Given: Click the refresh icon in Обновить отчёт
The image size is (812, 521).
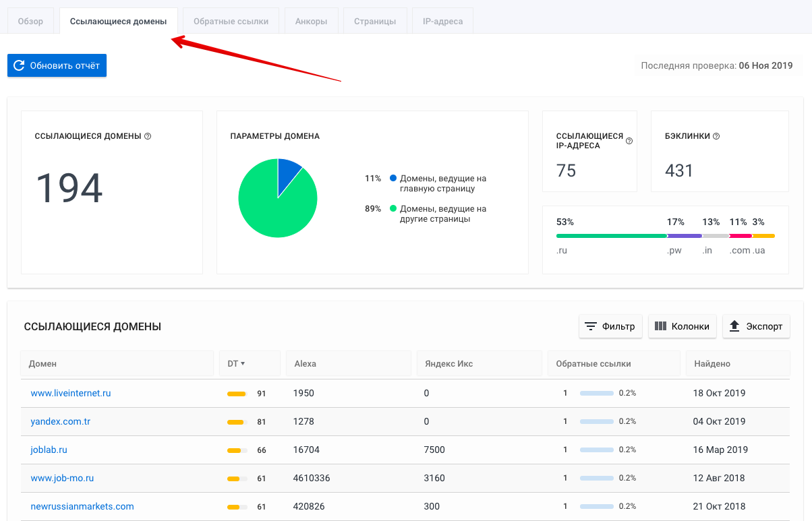Looking at the screenshot, I should 19,65.
